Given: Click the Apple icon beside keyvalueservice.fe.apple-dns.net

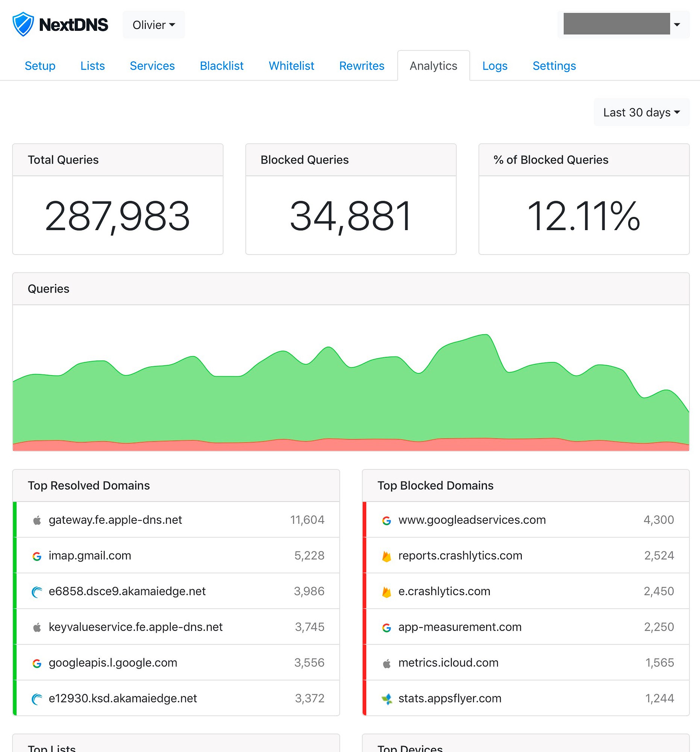Looking at the screenshot, I should [37, 628].
